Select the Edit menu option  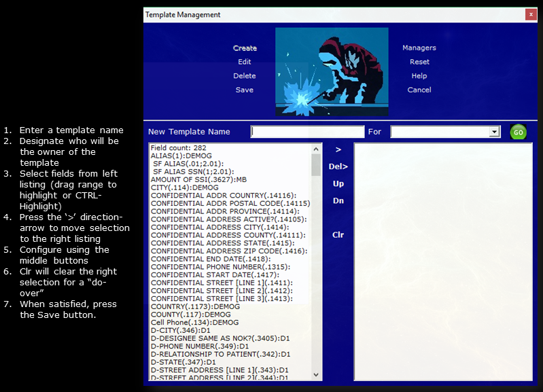click(245, 62)
